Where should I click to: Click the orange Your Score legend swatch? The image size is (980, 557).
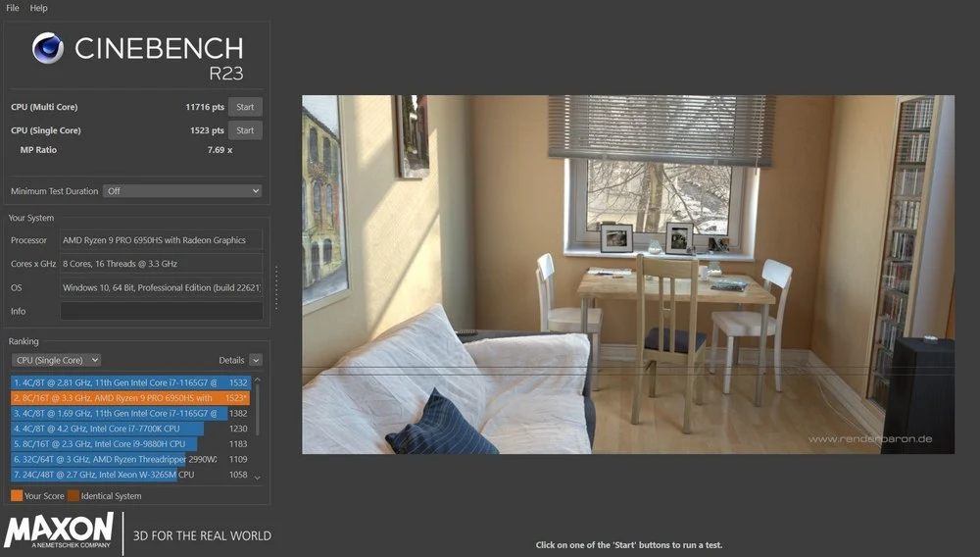[17, 496]
